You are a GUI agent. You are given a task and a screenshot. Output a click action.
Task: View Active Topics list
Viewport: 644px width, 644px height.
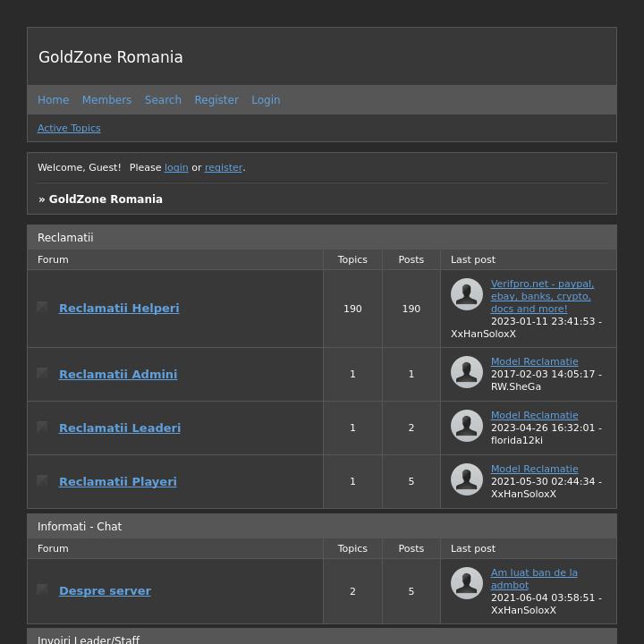click(x=69, y=128)
